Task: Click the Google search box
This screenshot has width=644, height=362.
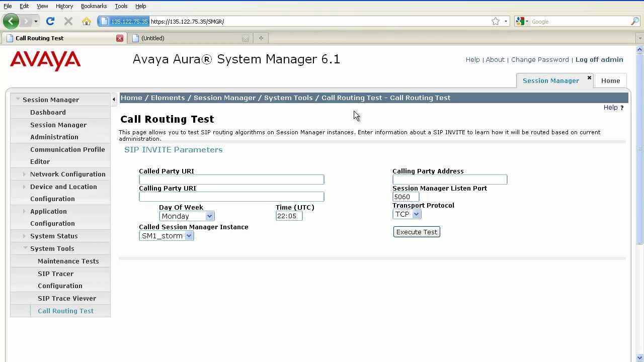Action: [x=580, y=22]
